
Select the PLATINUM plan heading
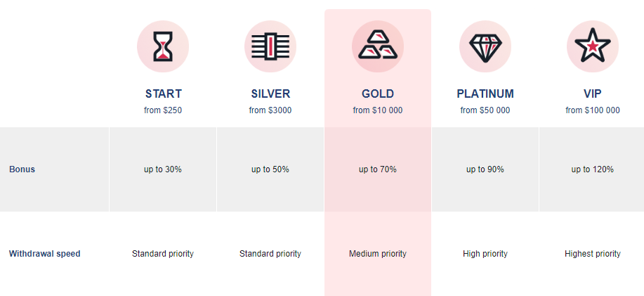(x=485, y=94)
